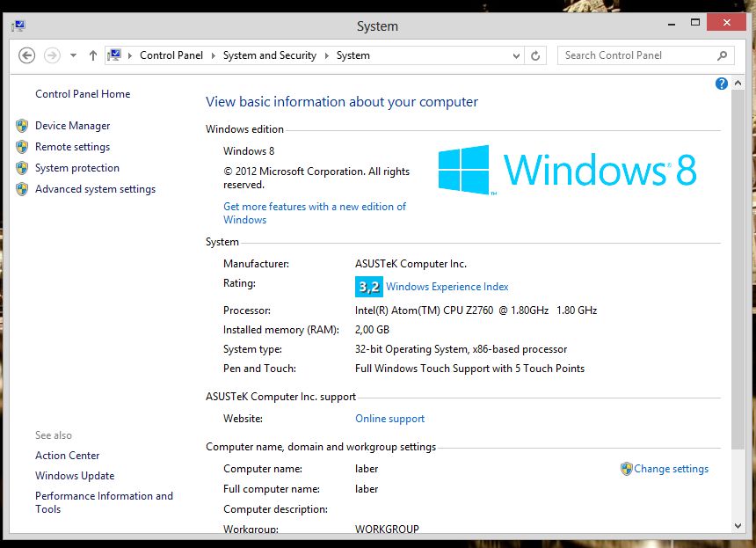756x548 pixels.
Task: Click the search magnifier icon
Action: 722,55
